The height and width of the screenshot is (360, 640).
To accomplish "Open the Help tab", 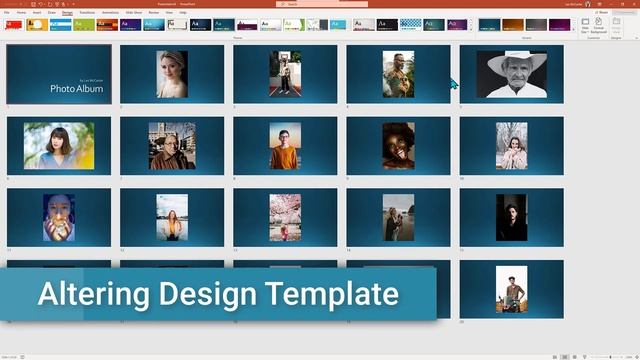I will (183, 13).
